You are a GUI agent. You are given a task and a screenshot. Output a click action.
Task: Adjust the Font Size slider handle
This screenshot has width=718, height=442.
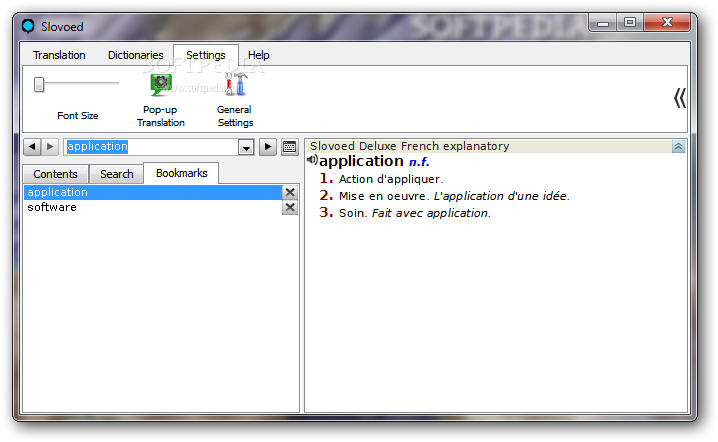click(39, 84)
